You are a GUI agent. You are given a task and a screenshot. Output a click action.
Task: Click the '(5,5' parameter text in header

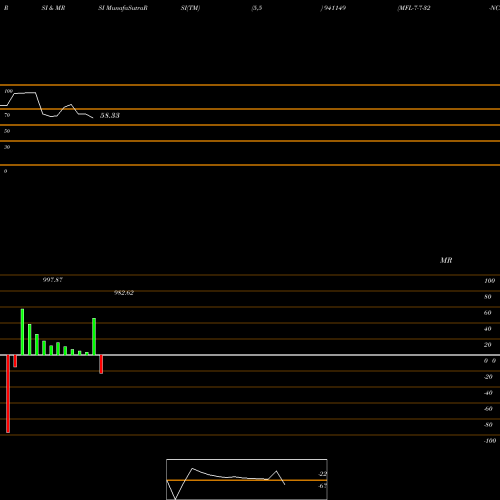pos(257,8)
